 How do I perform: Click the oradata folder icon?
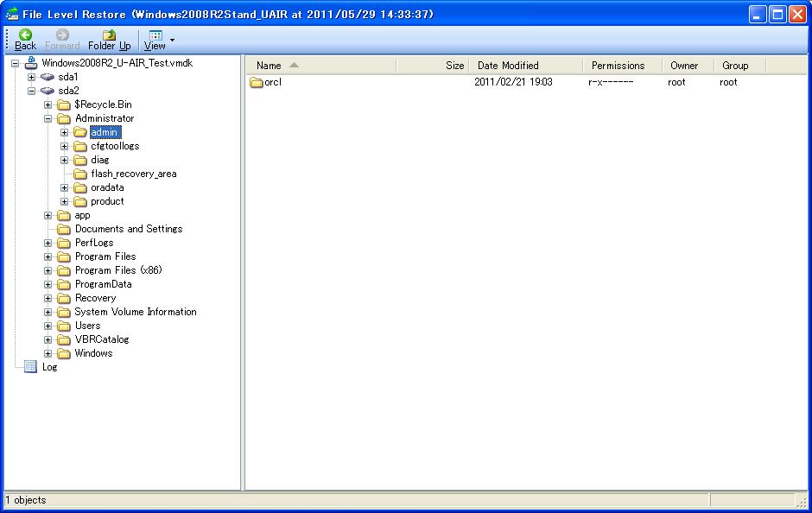[x=80, y=187]
